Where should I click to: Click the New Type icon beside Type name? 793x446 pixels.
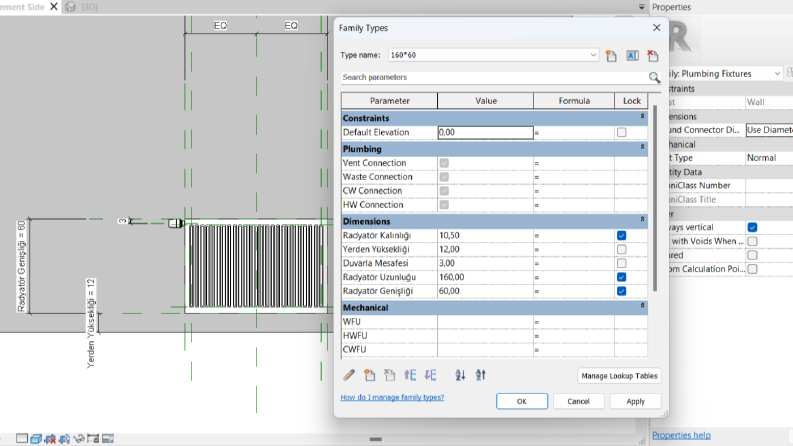point(611,56)
